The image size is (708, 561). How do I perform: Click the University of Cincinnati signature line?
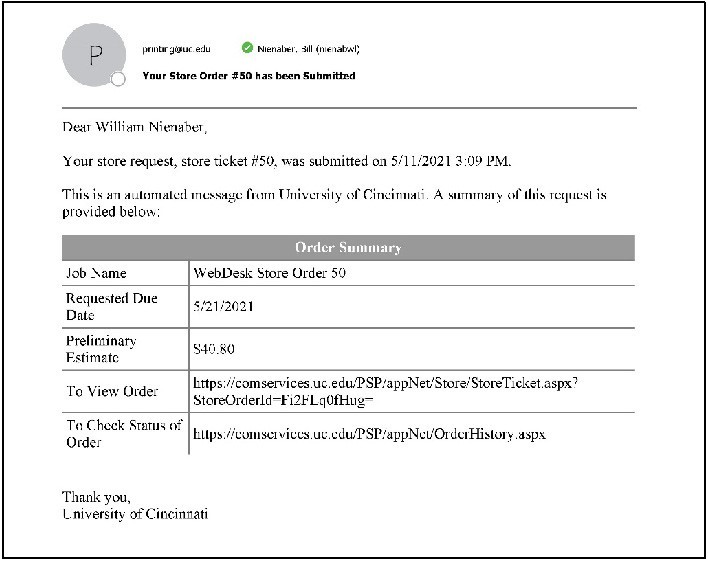point(135,514)
